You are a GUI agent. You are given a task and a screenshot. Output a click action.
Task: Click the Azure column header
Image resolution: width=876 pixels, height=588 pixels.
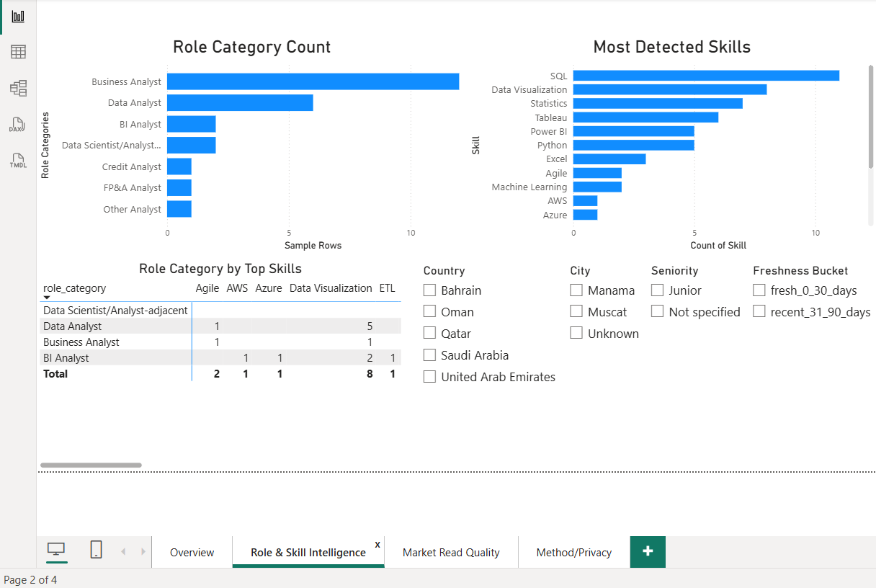(269, 288)
